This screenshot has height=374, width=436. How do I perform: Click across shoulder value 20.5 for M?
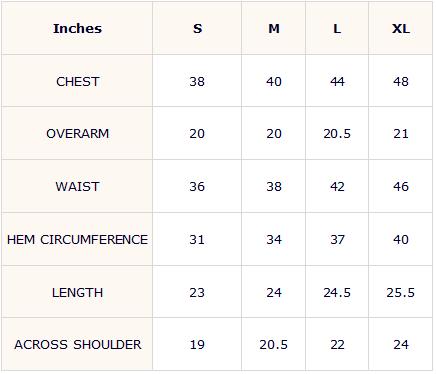274,344
